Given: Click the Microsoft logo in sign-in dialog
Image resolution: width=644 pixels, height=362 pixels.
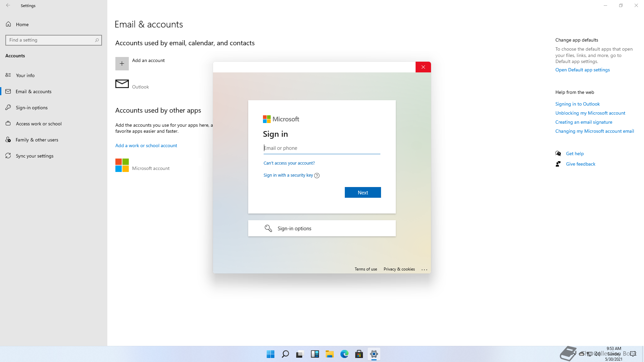Looking at the screenshot, I should tap(281, 119).
